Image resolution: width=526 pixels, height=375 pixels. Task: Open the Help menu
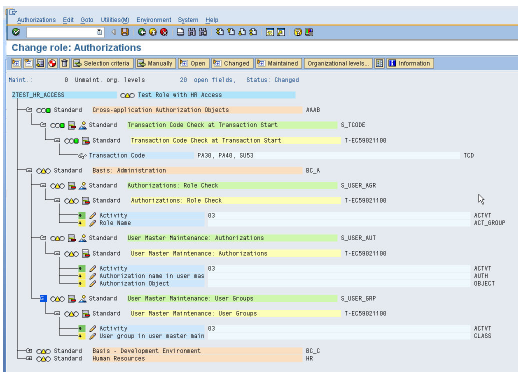point(212,20)
